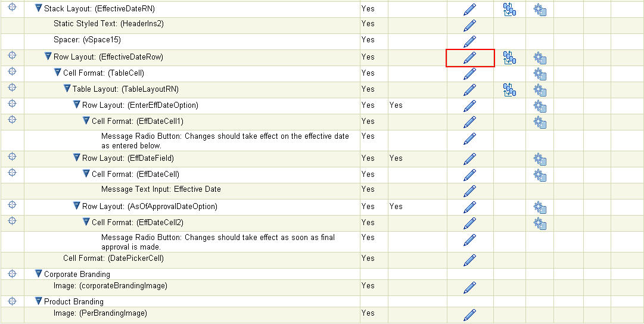
Task: Click the pencil for the effective date radio button row
Action: [x=470, y=139]
